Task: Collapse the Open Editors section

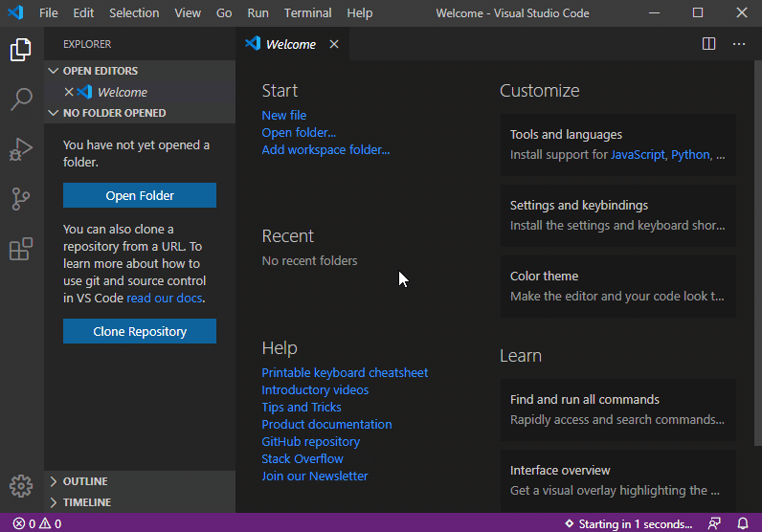Action: [140, 71]
